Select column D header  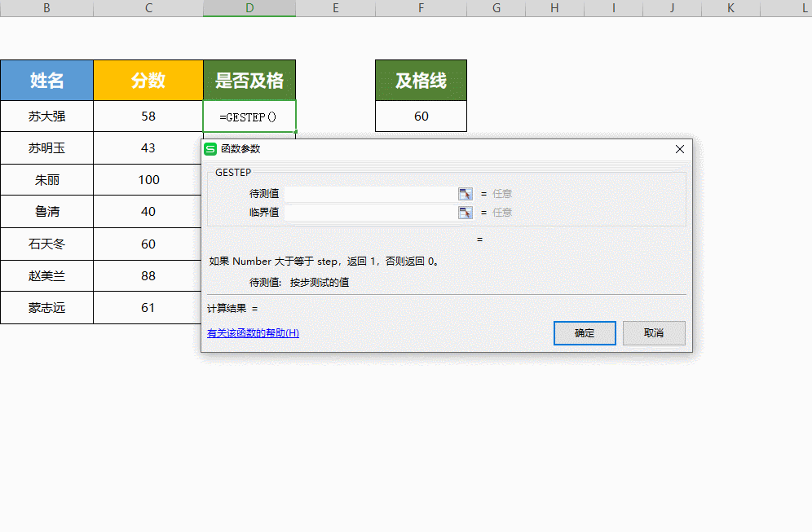[249, 8]
